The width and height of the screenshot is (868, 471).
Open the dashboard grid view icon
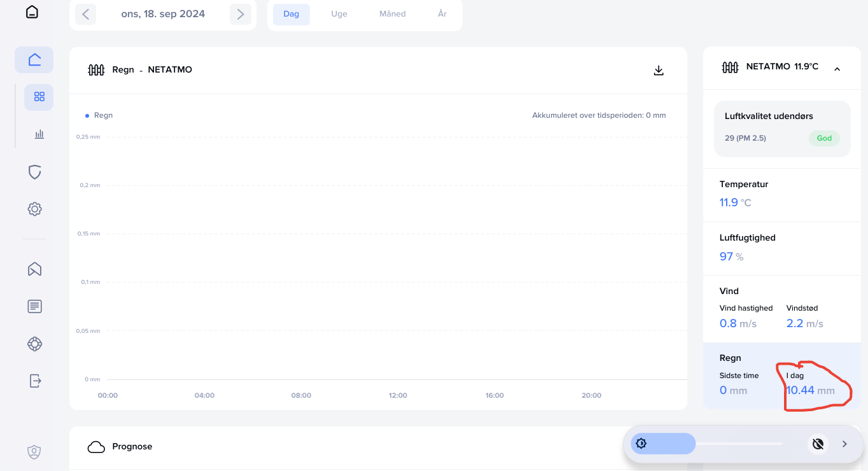click(39, 97)
